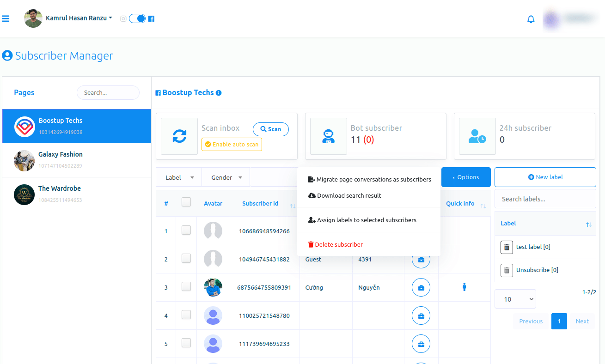The height and width of the screenshot is (364, 605).
Task: Click the scan inbox refresh icon
Action: pos(179,136)
